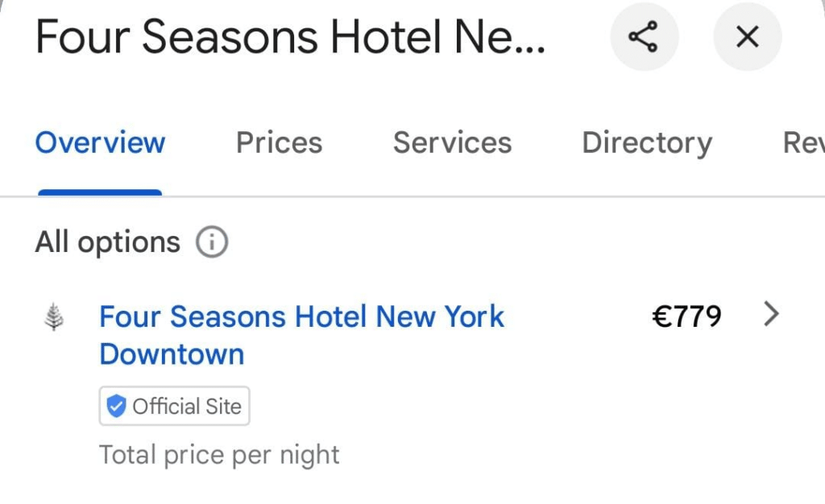The height and width of the screenshot is (504, 825).
Task: Open the info icon beside All options
Action: [x=212, y=242]
